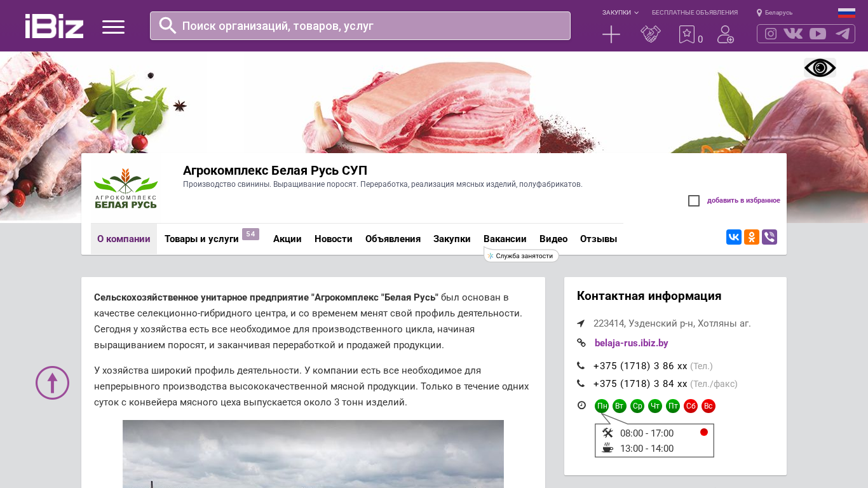868x488 pixels.
Task: Open the 'Закупки' company tab
Action: [452, 239]
